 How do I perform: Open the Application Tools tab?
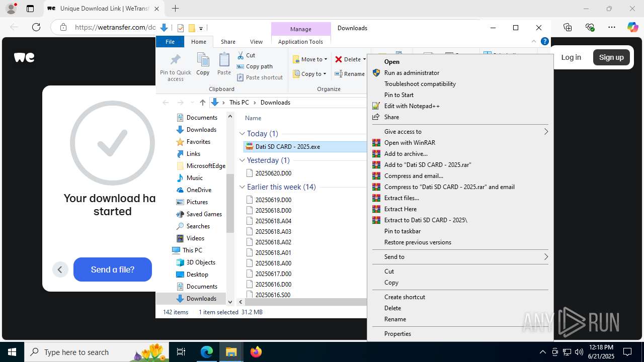[x=300, y=42]
